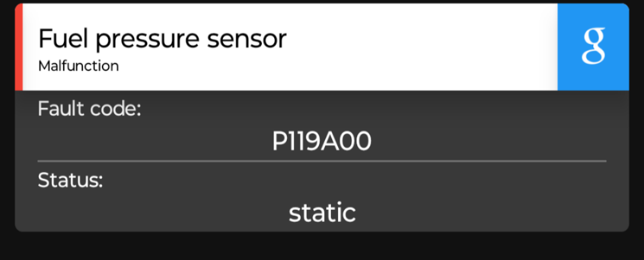644x260 pixels.
Task: Click the blank space left of "static"
Action: [x=162, y=213]
